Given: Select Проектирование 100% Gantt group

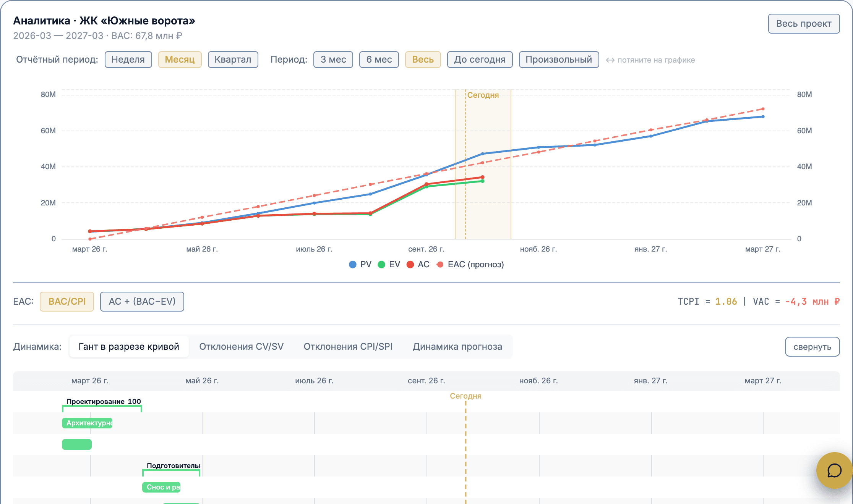Looking at the screenshot, I should tap(102, 405).
